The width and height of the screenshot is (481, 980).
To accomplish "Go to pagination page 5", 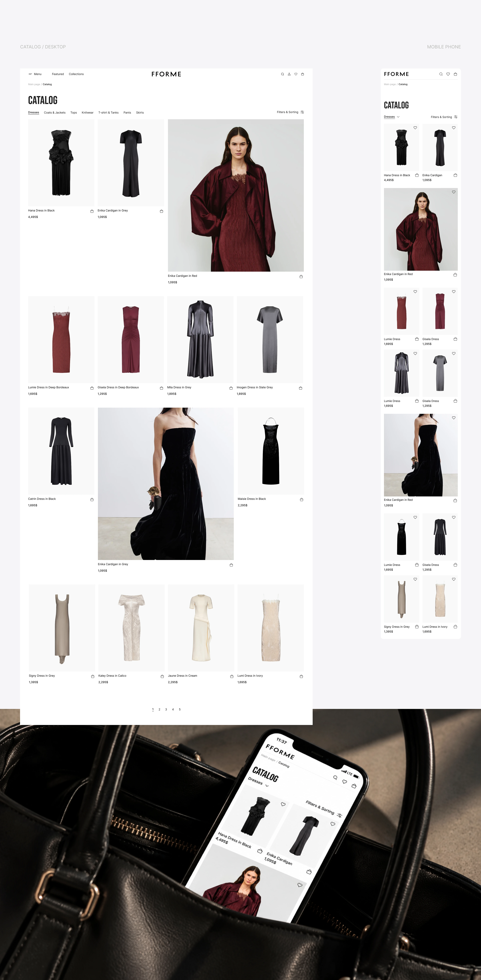I will click(180, 710).
